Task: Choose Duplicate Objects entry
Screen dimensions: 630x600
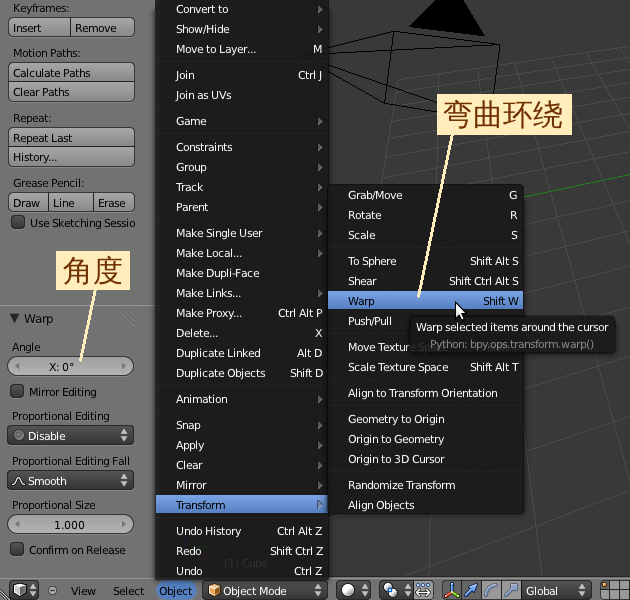Action: click(x=242, y=373)
